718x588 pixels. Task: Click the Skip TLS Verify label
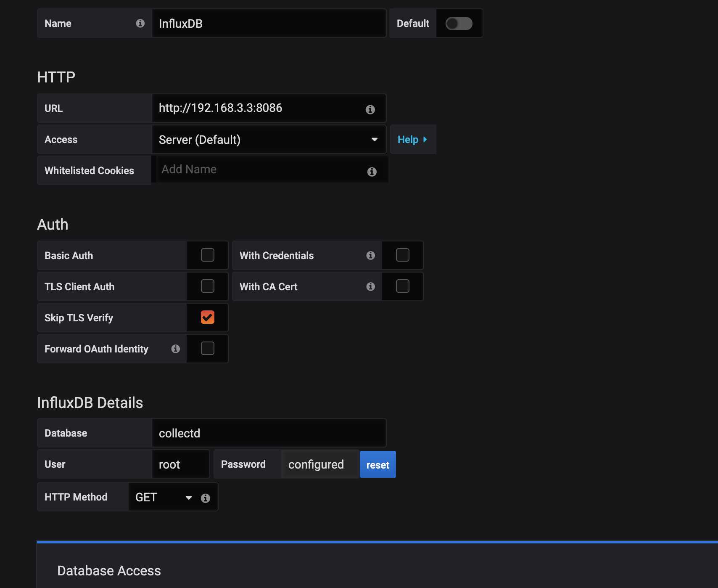pyautogui.click(x=79, y=318)
